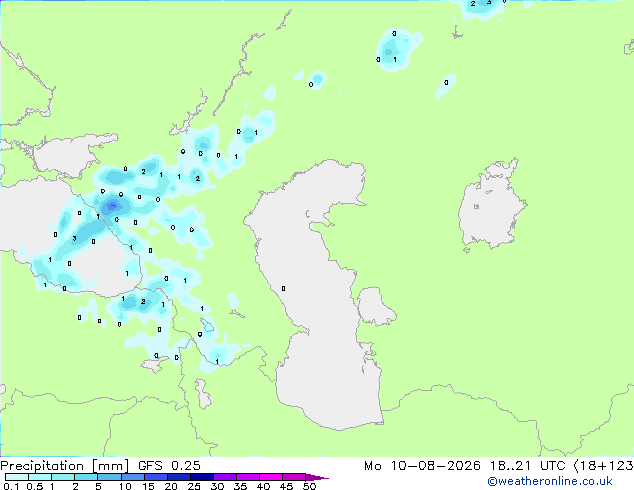Click the '0.5' legend scale label
Viewport: 634px width, 490px height.
click(34, 486)
